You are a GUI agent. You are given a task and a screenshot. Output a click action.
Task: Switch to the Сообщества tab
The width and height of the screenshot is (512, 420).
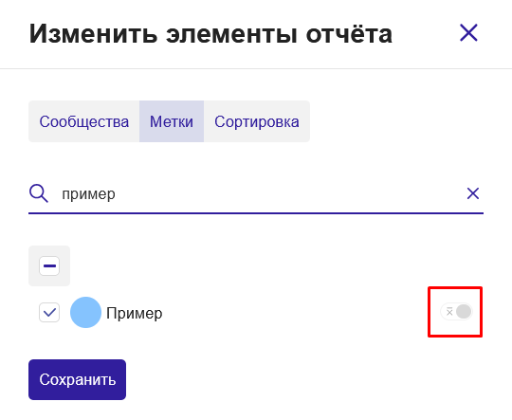(84, 121)
